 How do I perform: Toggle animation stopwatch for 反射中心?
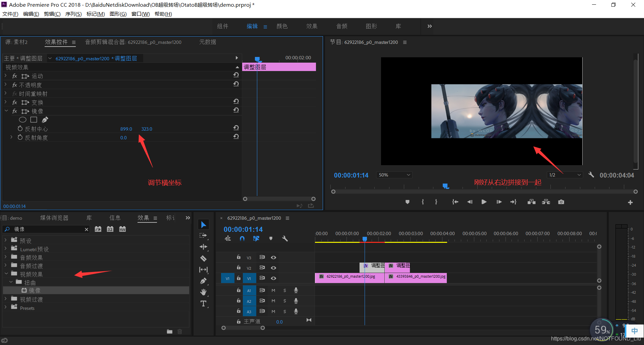pyautogui.click(x=20, y=129)
